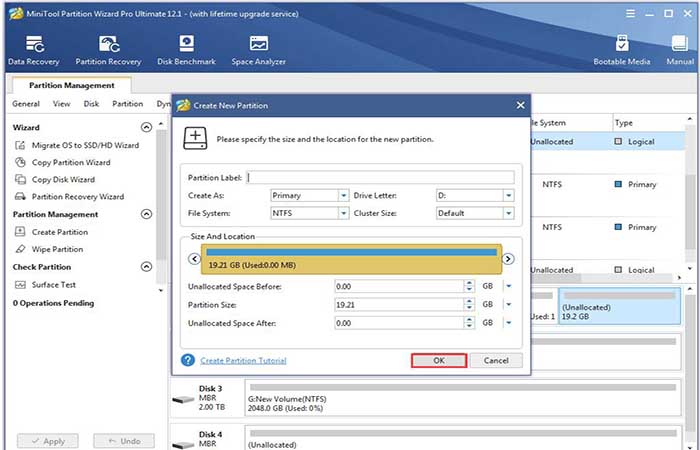Click the Partition Label input field
Image resolution: width=700 pixels, height=450 pixels.
point(380,177)
